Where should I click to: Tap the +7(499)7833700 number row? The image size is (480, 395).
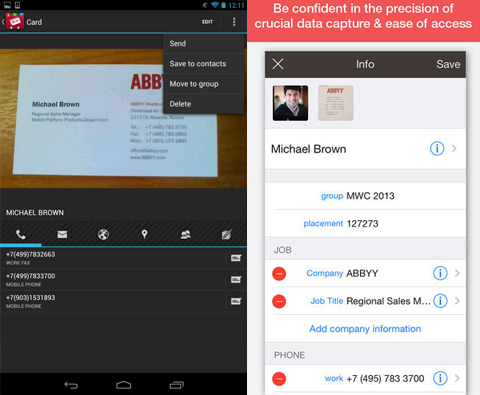(113, 280)
